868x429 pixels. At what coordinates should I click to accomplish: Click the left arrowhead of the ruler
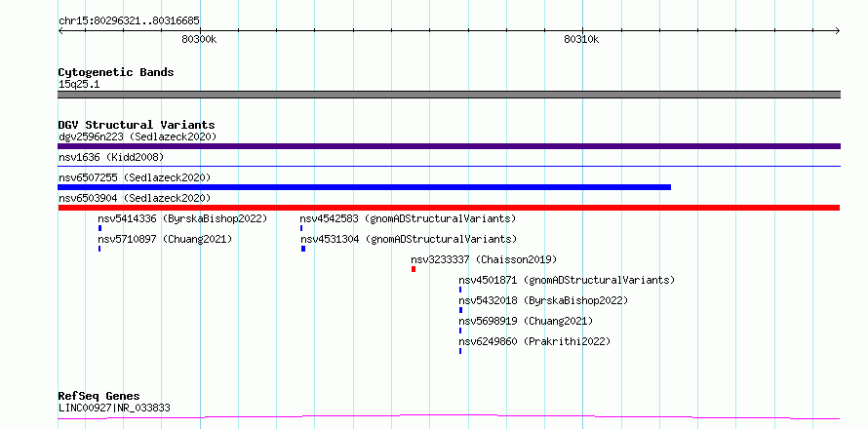point(61,31)
